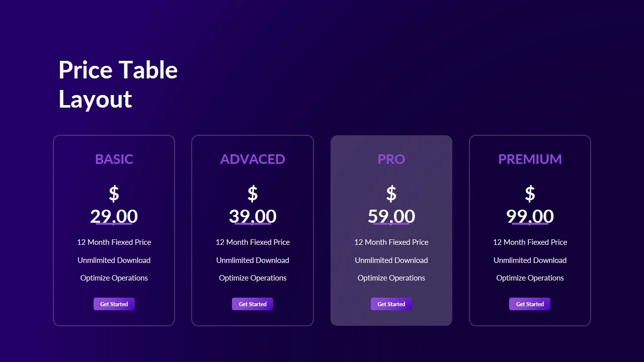Screen dimensions: 644x362
Task: Select the BASIC plan heading
Action: pos(114,159)
